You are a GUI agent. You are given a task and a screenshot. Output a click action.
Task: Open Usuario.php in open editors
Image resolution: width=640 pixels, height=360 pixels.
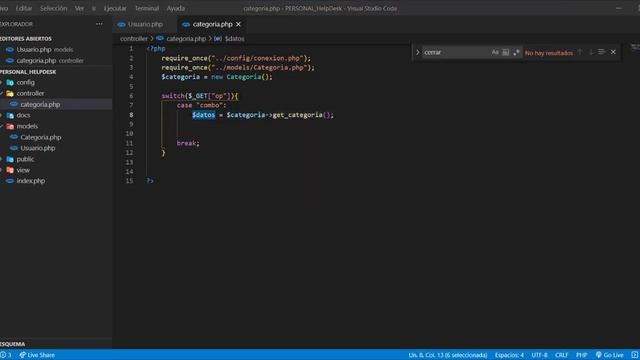[56, 49]
